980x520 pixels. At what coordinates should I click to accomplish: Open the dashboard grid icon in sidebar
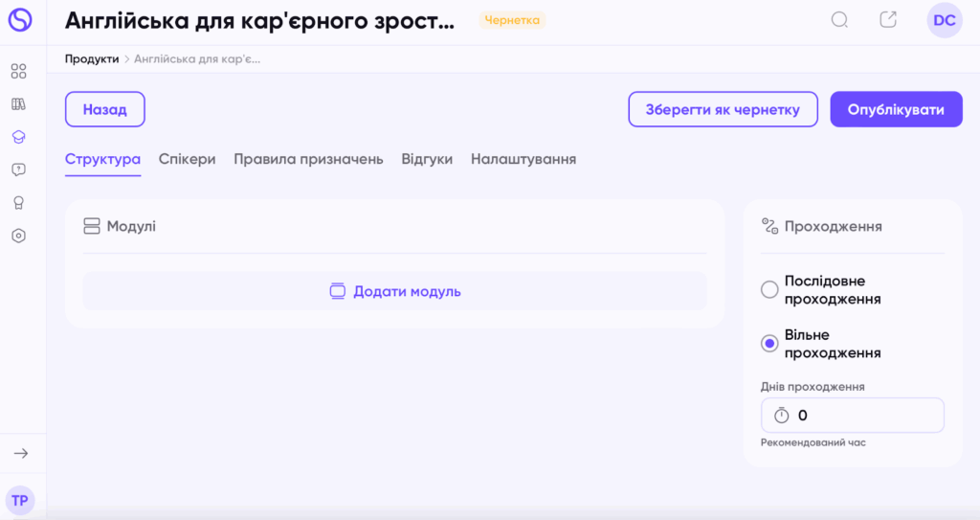tap(19, 71)
